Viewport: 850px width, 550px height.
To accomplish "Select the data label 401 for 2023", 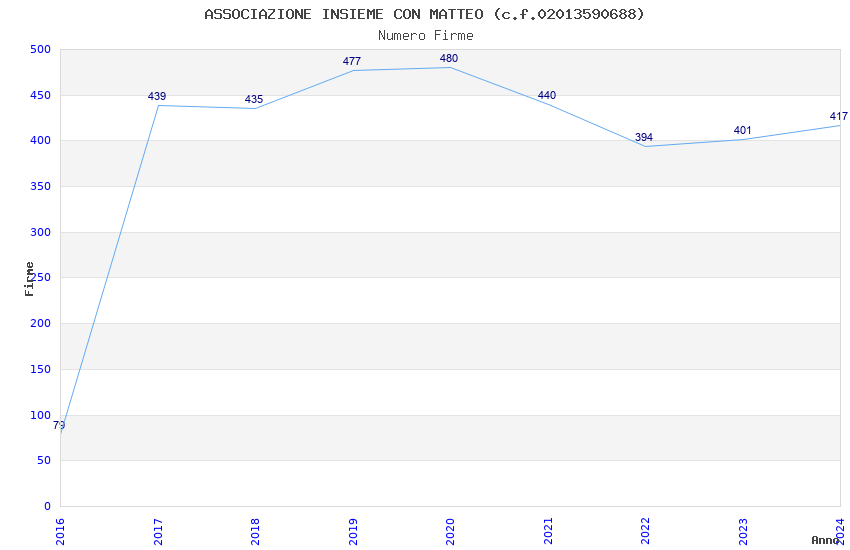I will (743, 130).
